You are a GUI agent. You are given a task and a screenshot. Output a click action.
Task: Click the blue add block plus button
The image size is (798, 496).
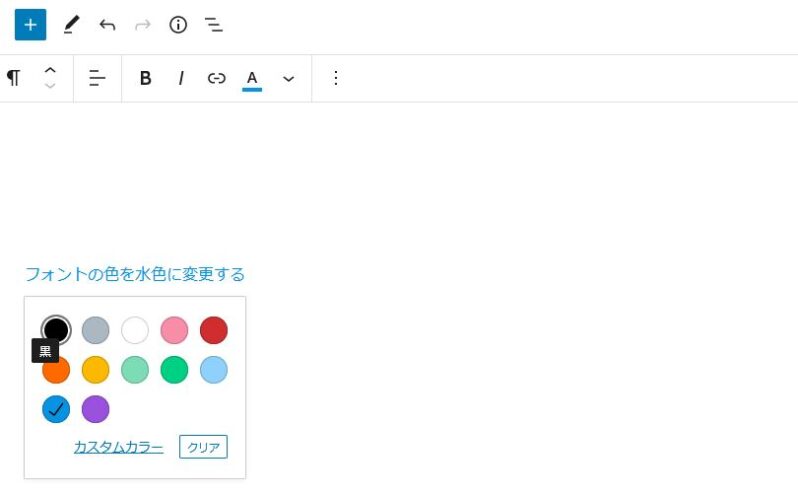click(30, 25)
